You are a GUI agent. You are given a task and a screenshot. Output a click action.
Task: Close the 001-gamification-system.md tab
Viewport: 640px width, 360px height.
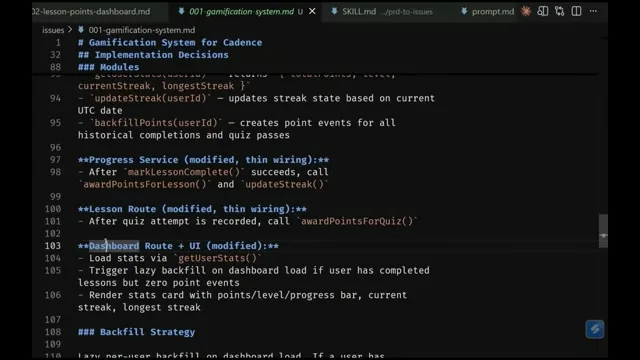312,11
